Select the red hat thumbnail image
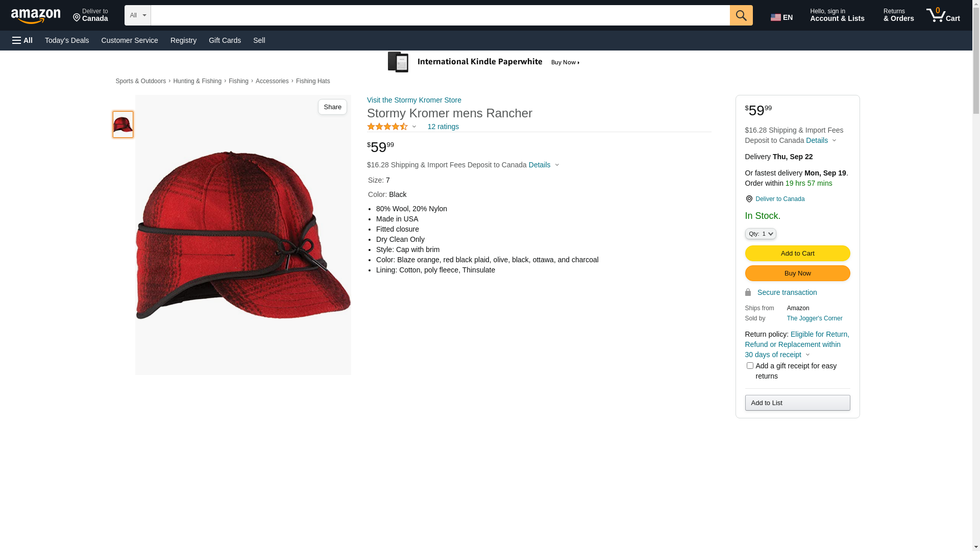Screen dimensions: 980x551 [x=123, y=124]
